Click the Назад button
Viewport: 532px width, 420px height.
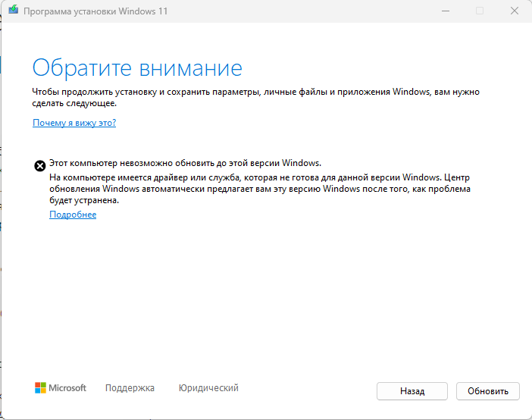[x=412, y=391]
